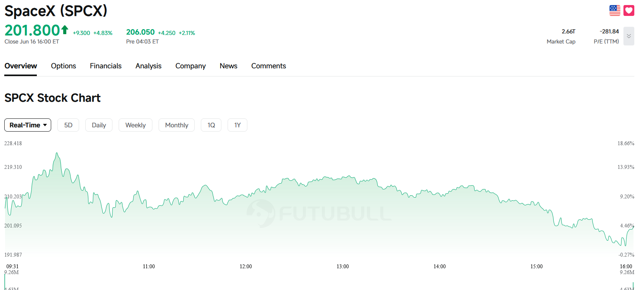Go to the Analysis tab
Viewport: 644px width, 290px height.
coord(148,66)
